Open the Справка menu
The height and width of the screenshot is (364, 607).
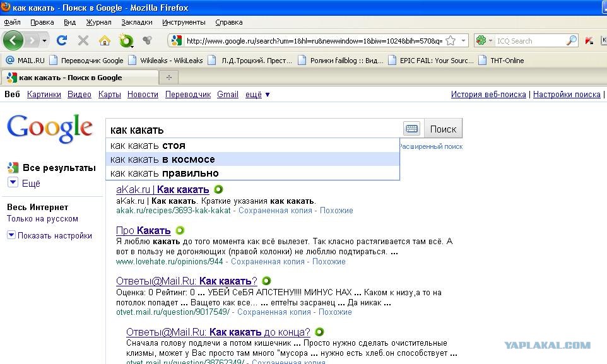tap(229, 22)
